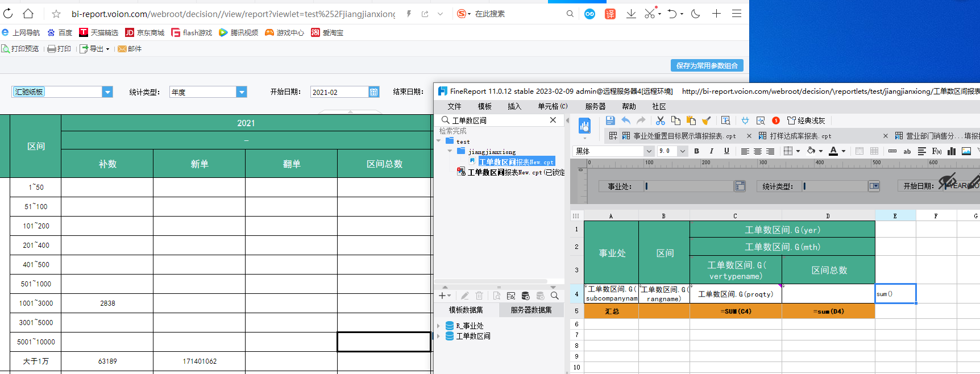Click the 开始日期 2021-02 input field
Viewport: 980px width, 374px height.
[x=339, y=92]
